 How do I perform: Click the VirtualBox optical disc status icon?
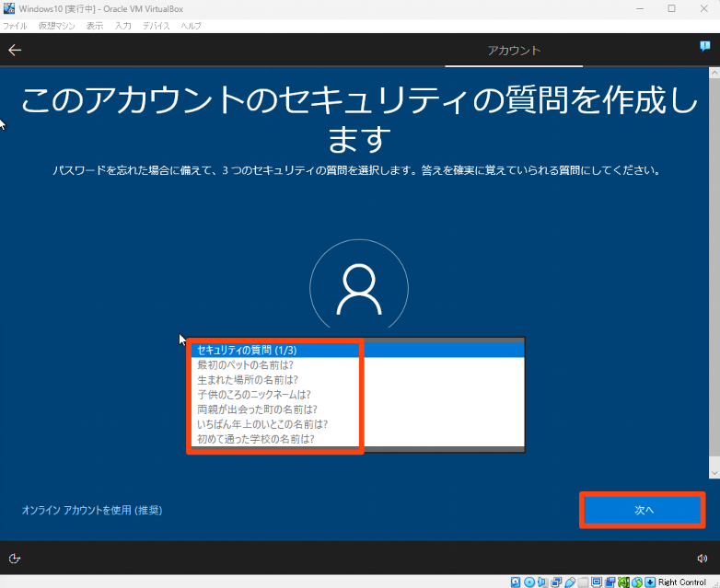coord(529,582)
